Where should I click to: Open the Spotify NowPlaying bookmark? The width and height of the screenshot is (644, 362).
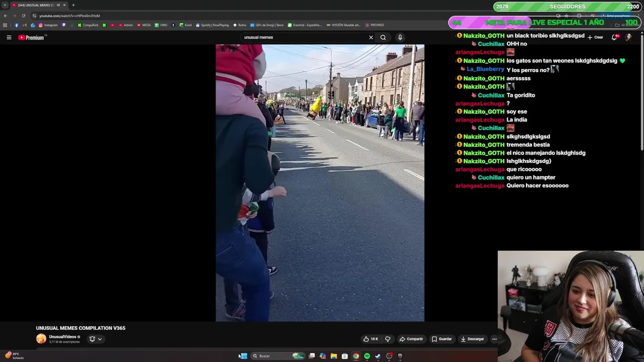[212, 25]
